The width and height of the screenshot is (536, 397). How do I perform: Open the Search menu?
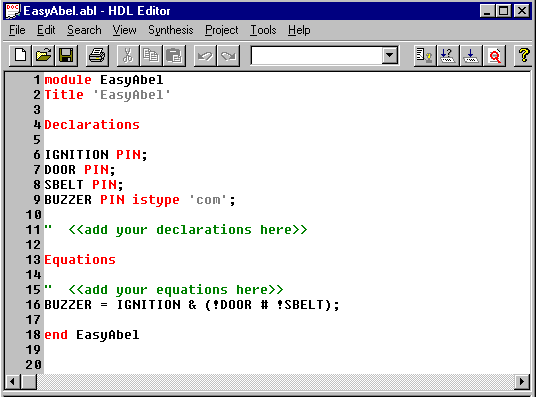click(x=84, y=30)
